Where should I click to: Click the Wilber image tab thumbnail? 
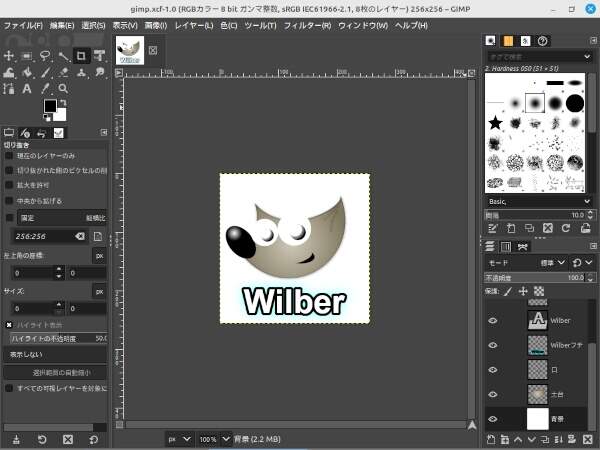[130, 51]
